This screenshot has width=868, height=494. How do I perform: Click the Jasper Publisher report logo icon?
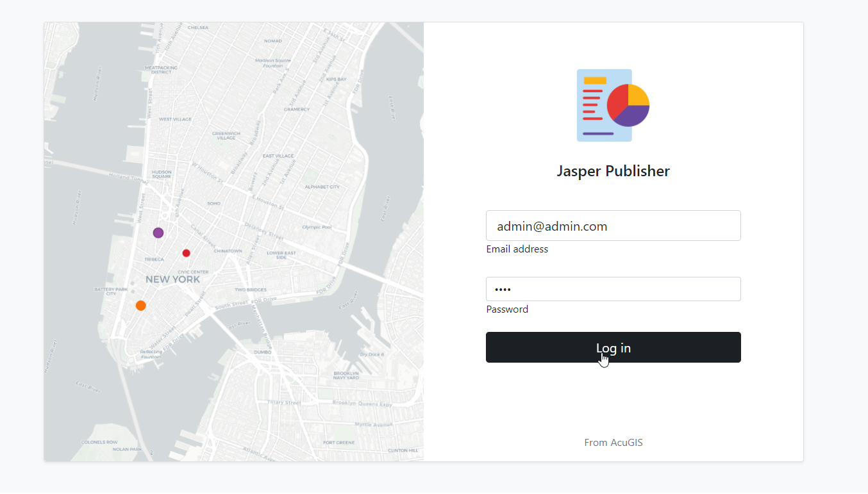coord(613,105)
